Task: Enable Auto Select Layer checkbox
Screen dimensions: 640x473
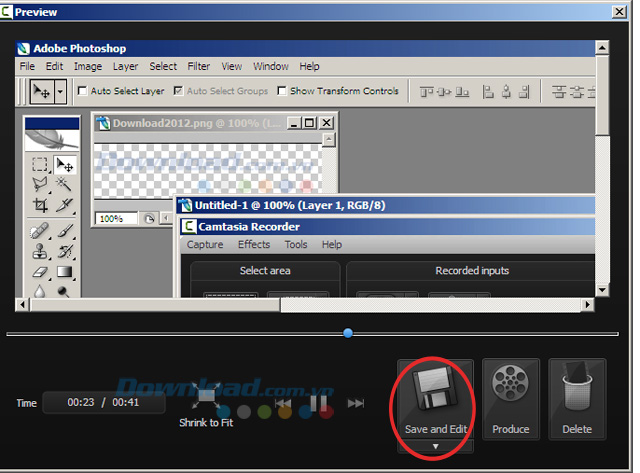Action: point(82,91)
